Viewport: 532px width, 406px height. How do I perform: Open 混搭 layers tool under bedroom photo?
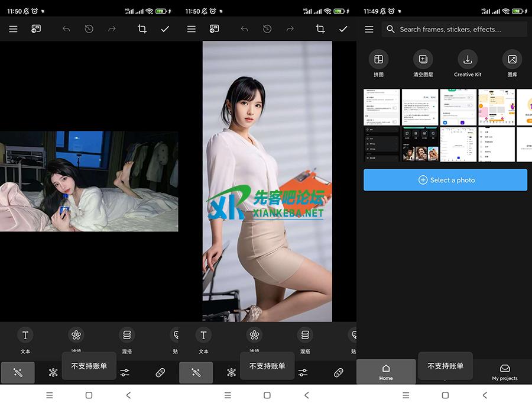point(126,340)
